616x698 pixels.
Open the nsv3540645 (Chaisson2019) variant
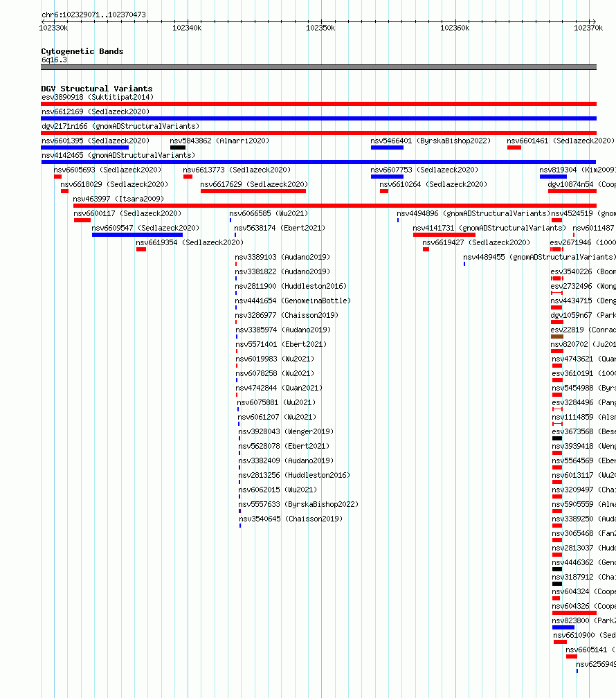click(291, 519)
